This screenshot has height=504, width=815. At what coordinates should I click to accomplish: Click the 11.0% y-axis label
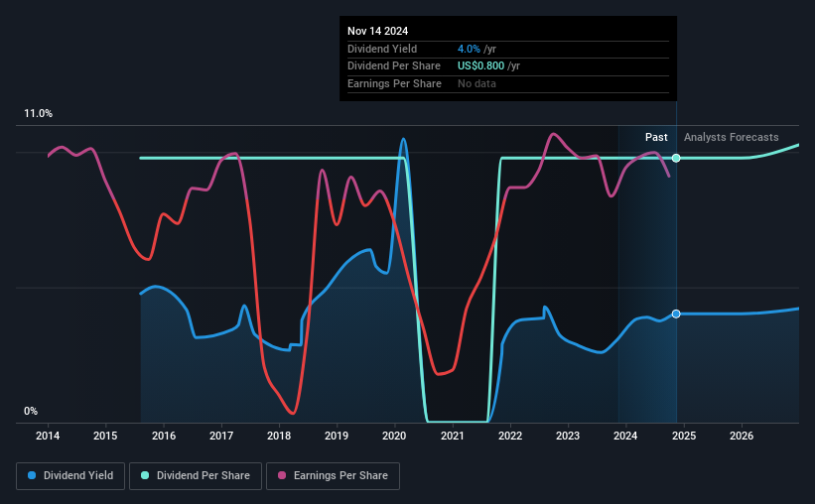tap(38, 114)
